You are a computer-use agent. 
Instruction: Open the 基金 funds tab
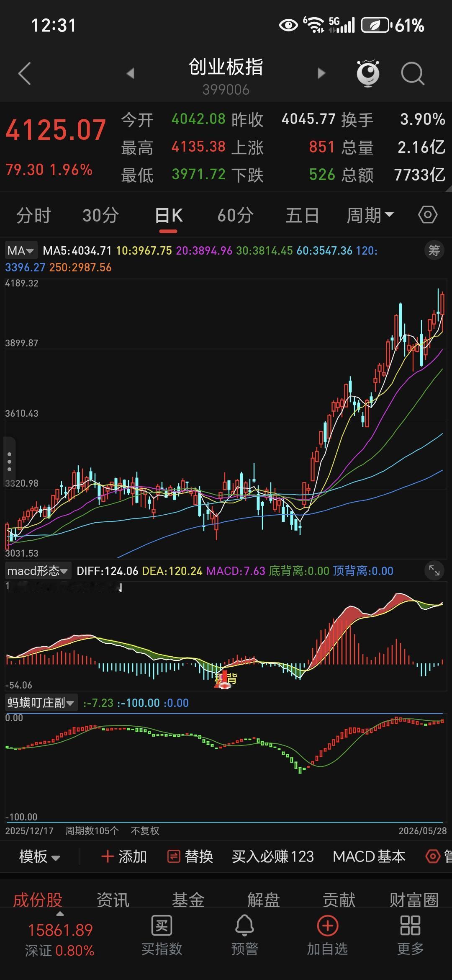188,899
